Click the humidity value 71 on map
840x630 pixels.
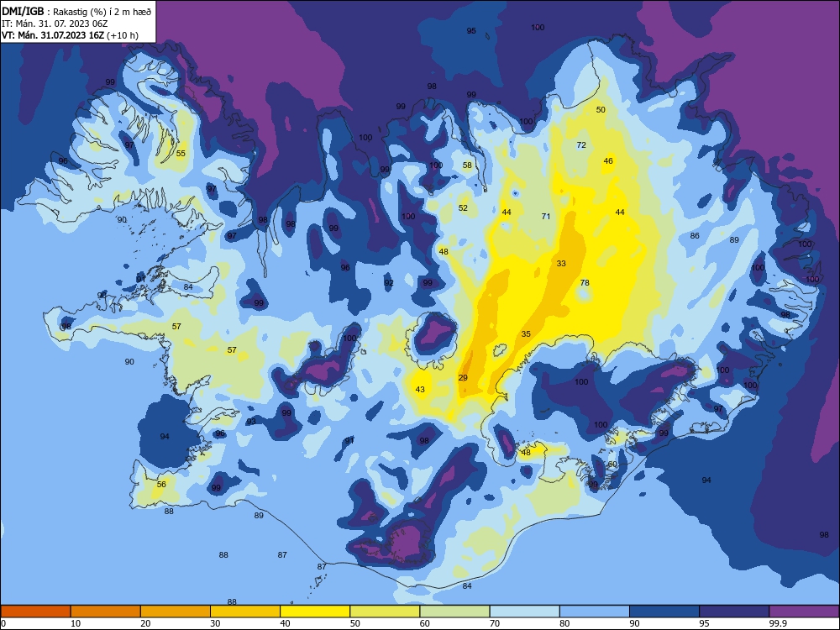click(x=546, y=217)
